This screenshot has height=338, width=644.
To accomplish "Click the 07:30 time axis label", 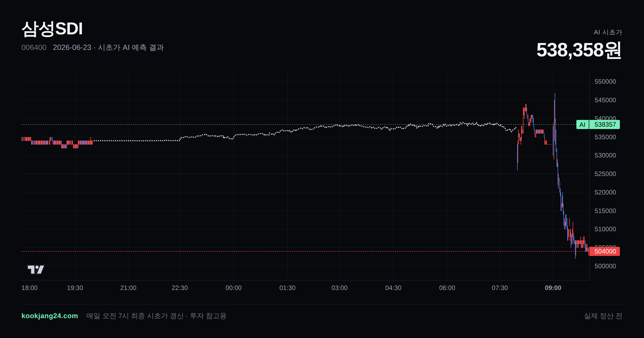I will [500, 288].
